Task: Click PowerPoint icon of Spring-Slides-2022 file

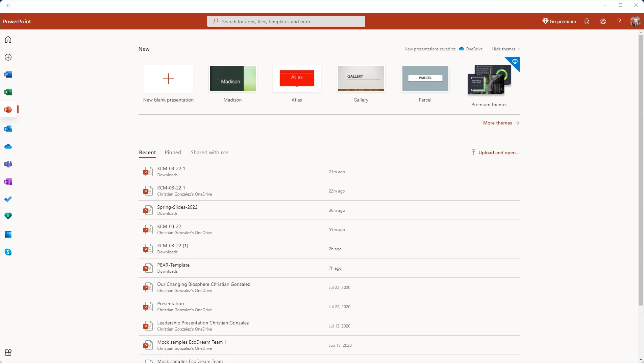Action: click(x=148, y=210)
